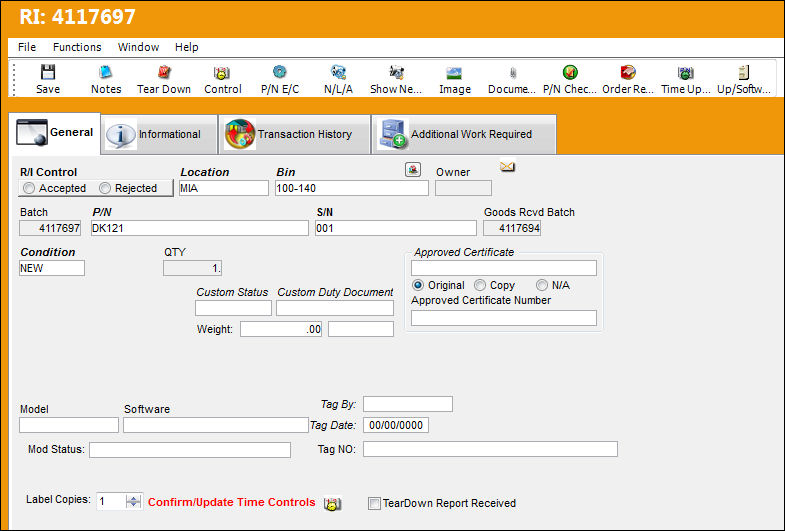The height and width of the screenshot is (531, 785).
Task: Open the Functions menu
Action: tap(77, 47)
